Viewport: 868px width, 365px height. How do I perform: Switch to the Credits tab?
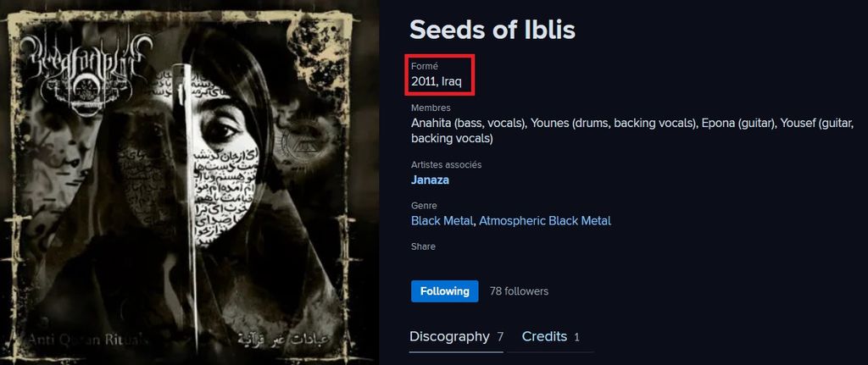[x=544, y=336]
